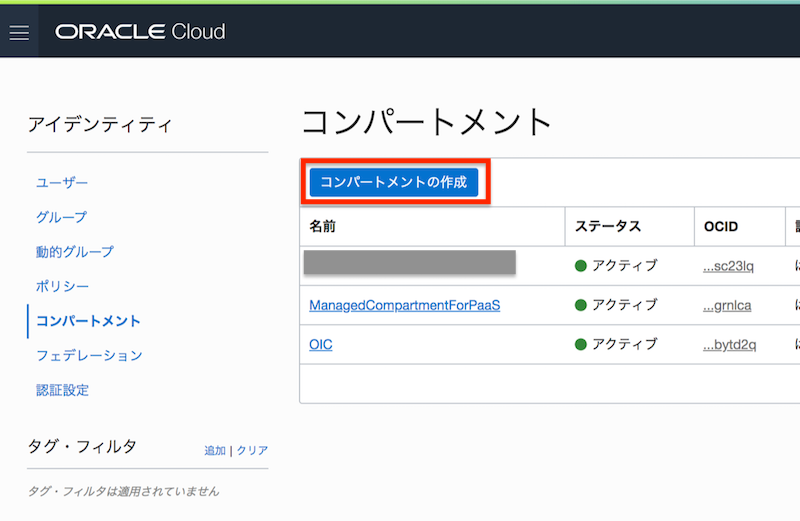800x521 pixels.
Task: Click 追加 link in tag filter
Action: pos(215,451)
